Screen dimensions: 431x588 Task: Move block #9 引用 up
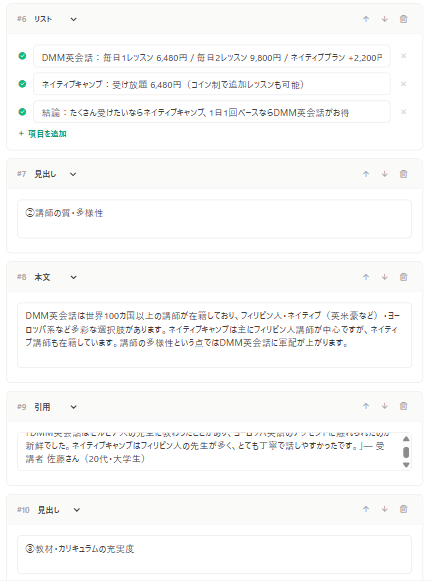click(x=366, y=406)
